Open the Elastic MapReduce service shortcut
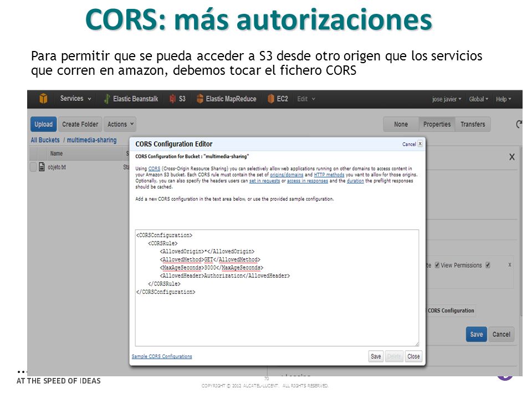Viewport: 532px width, 399px height. point(226,99)
